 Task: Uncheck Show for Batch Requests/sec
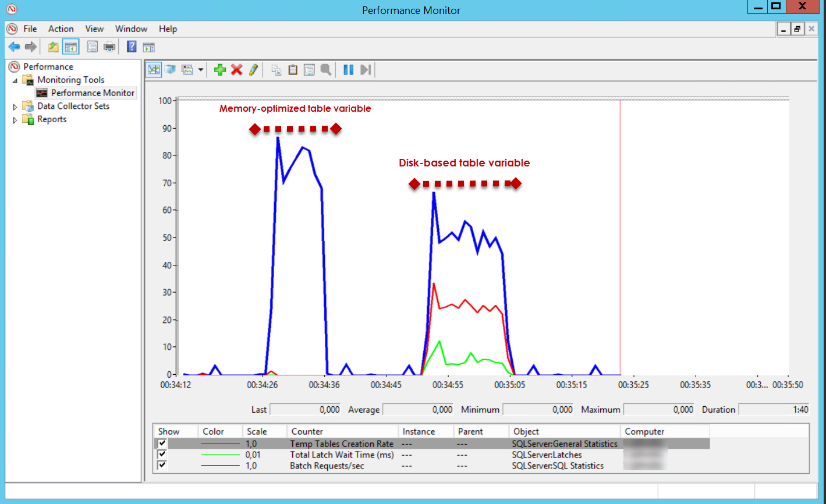[x=162, y=466]
